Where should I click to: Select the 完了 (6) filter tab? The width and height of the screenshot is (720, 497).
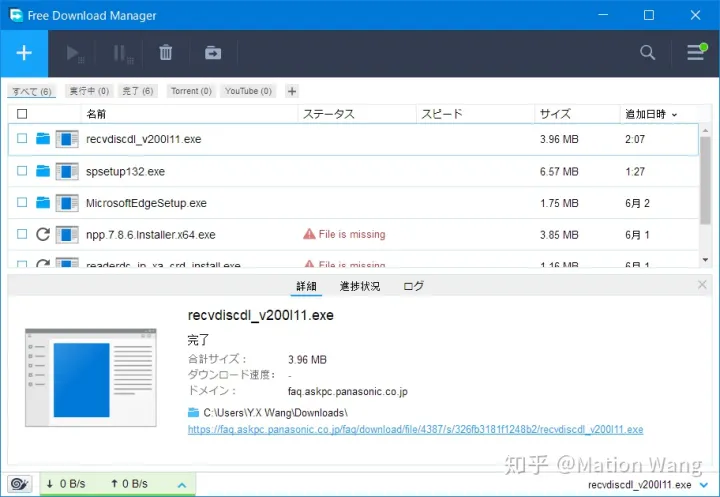pyautogui.click(x=138, y=91)
